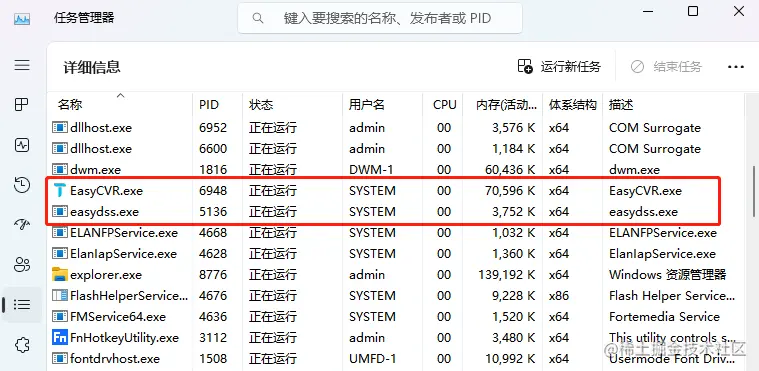
Task: Click the FMService64.exe process icon
Action: click(60, 317)
